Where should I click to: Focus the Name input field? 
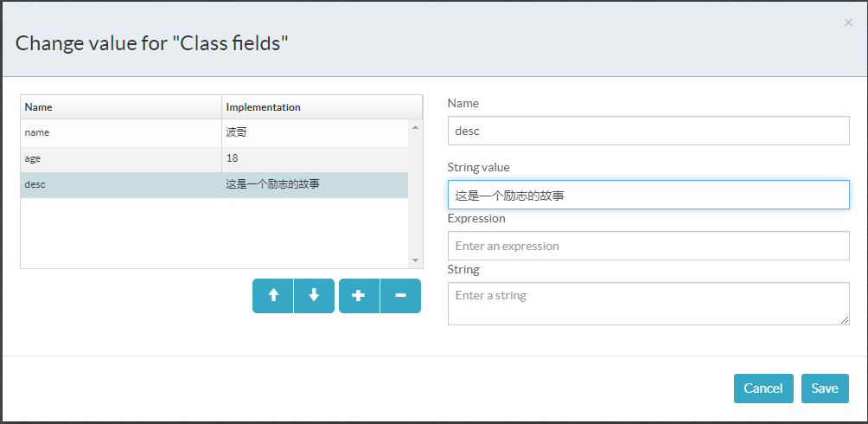click(648, 132)
